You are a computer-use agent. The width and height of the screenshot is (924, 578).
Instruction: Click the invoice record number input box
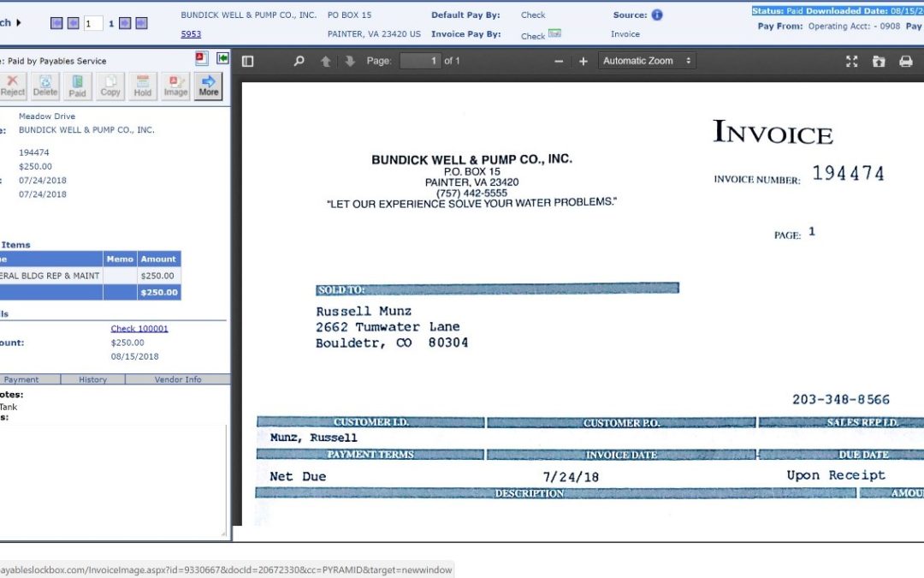point(92,23)
